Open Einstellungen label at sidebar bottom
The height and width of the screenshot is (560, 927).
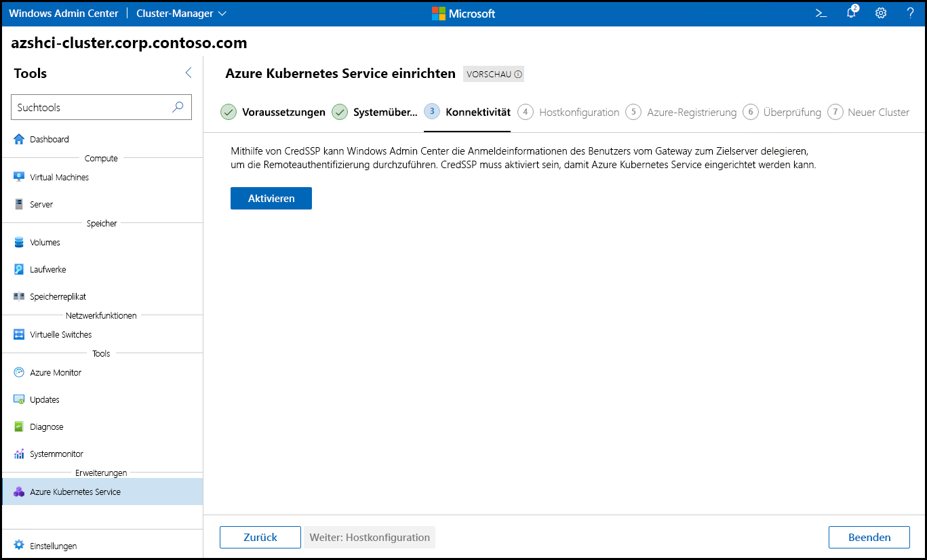[x=54, y=546]
